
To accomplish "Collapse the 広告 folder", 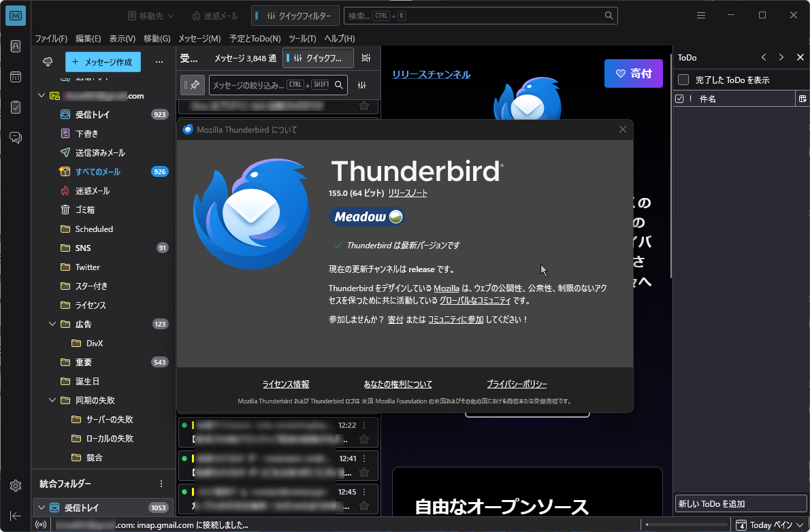I will click(x=52, y=324).
